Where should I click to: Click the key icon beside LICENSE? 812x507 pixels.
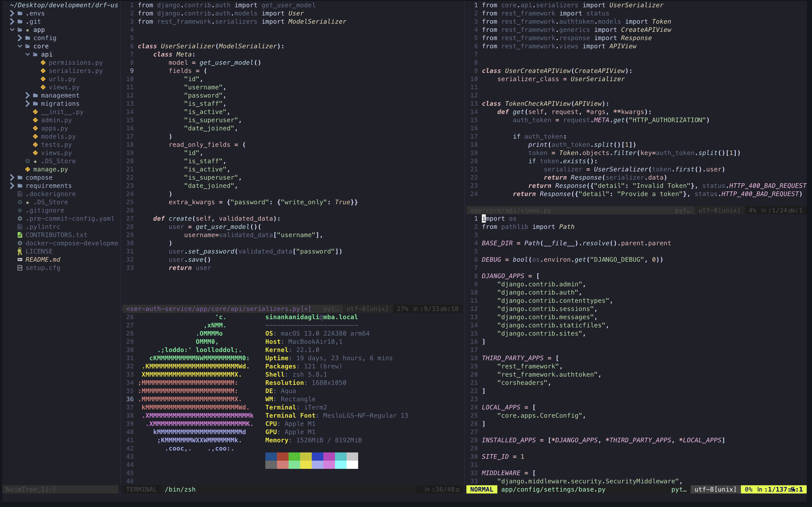coord(20,252)
